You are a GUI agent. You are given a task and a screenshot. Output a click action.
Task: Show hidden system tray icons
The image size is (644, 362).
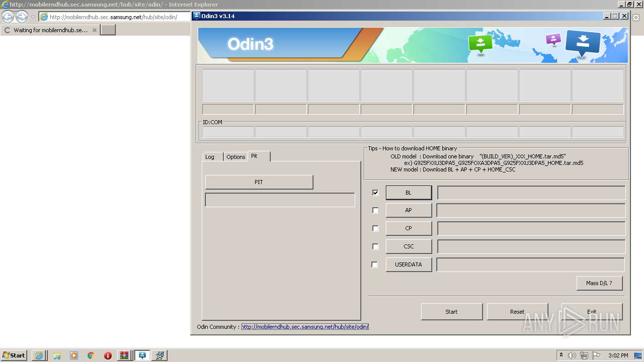click(561, 355)
